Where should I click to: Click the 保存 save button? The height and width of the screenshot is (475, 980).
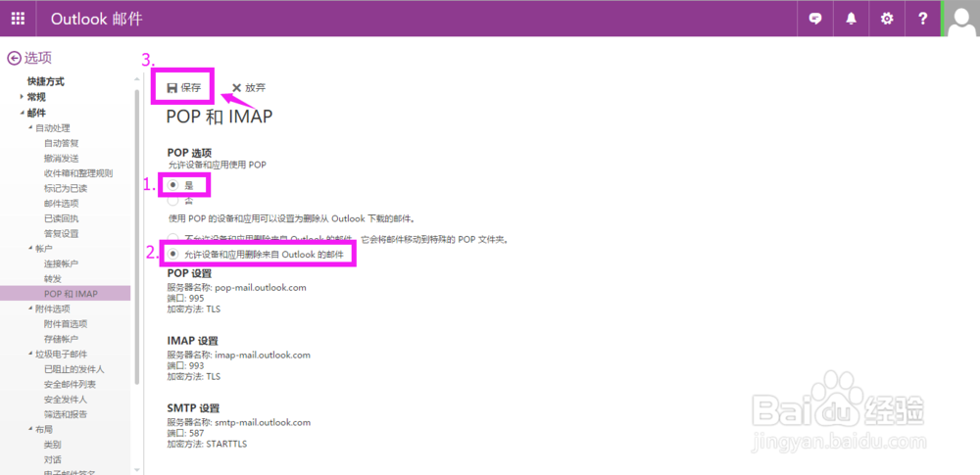point(184,87)
